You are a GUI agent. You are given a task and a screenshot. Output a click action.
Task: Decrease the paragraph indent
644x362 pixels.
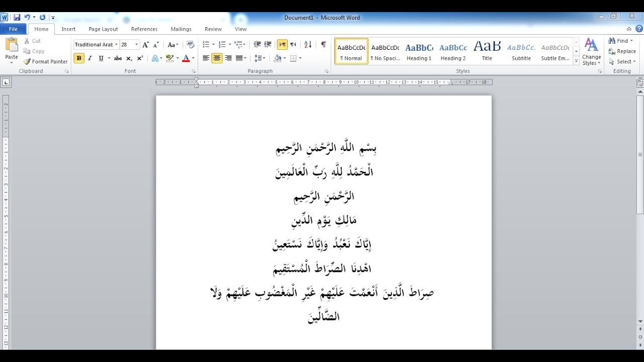(257, 45)
